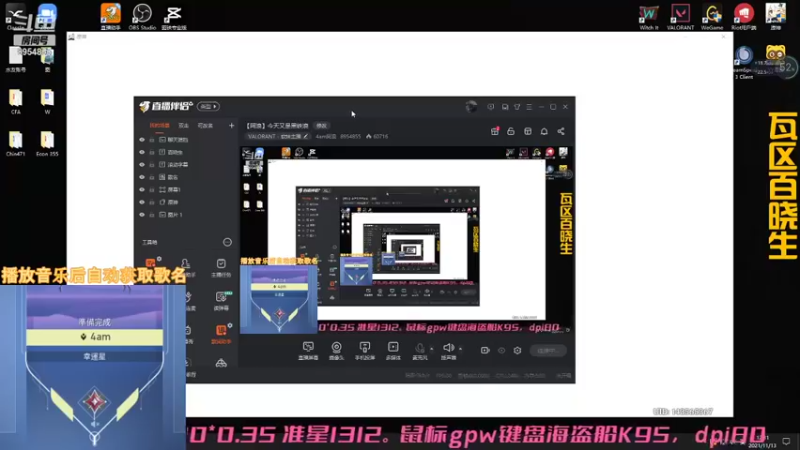Toggle the orientation pill next to 直播伴侣 logo

click(208, 106)
